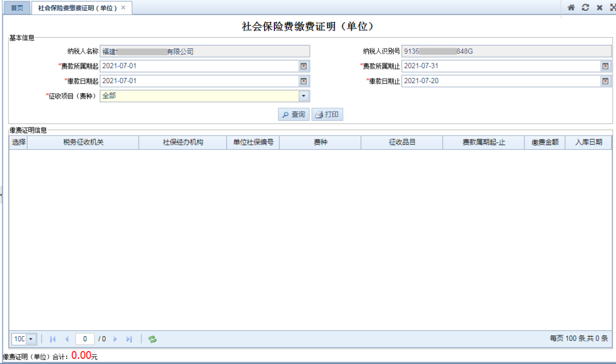Open the page size 100 dropdown
The height and width of the screenshot is (364, 616).
tap(31, 339)
